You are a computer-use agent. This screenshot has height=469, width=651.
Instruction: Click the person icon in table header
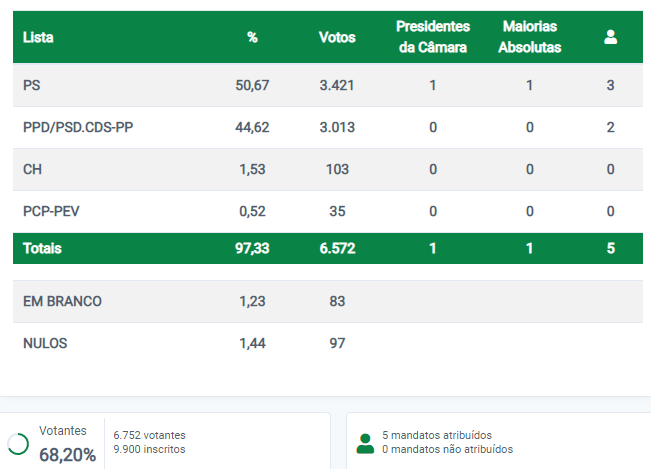coord(610,37)
